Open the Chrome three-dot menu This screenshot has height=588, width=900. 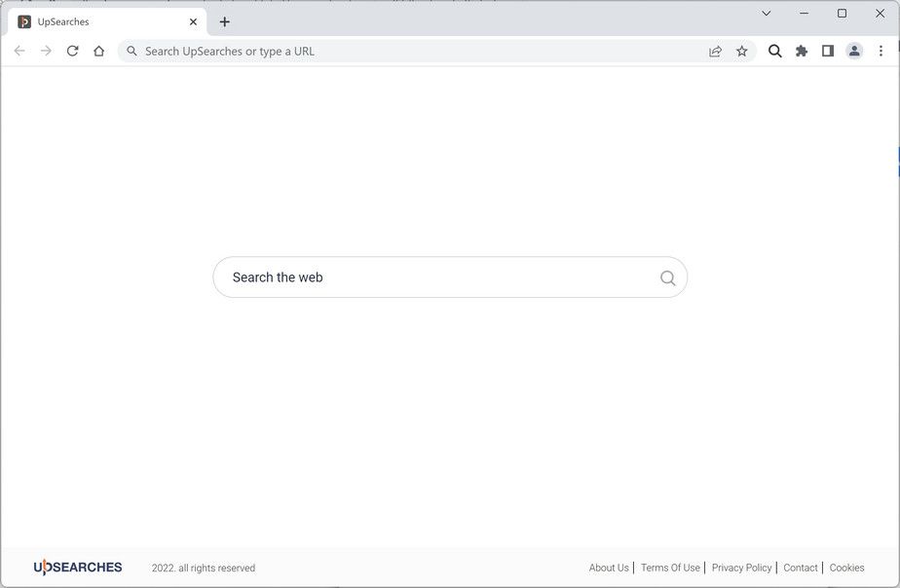tap(881, 51)
